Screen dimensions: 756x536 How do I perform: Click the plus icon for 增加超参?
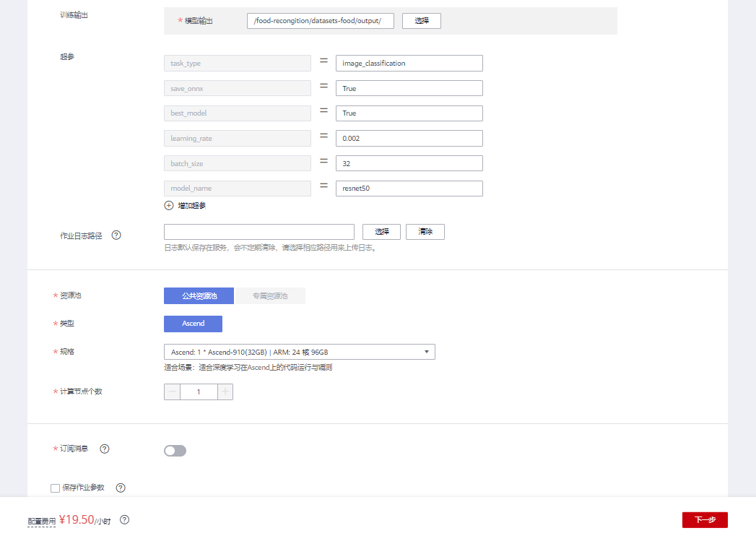pos(169,206)
